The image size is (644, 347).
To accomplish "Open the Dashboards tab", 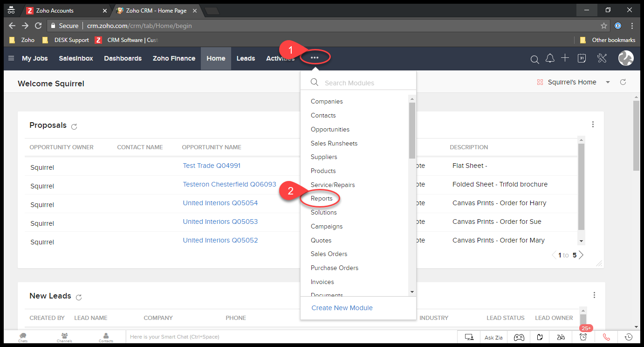I will pos(123,58).
